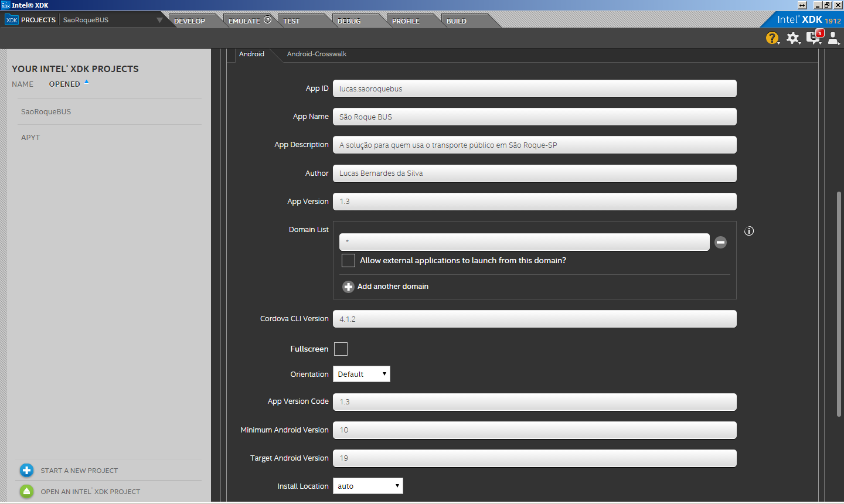Viewport: 844px width, 504px height.
Task: Click the Start a New Project plus icon
Action: [x=27, y=471]
